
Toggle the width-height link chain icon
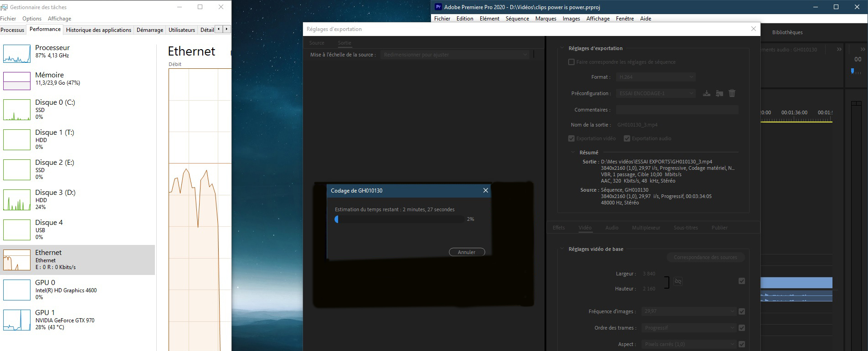pos(678,281)
